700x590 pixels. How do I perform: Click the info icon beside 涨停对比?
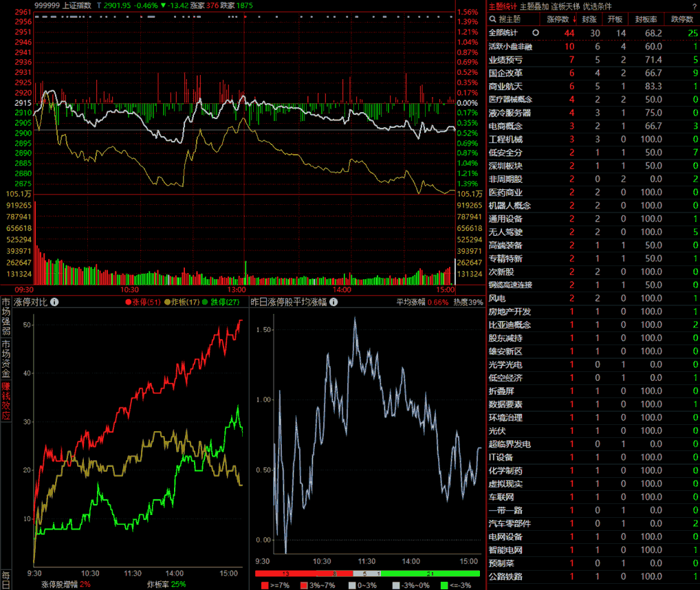[54, 302]
